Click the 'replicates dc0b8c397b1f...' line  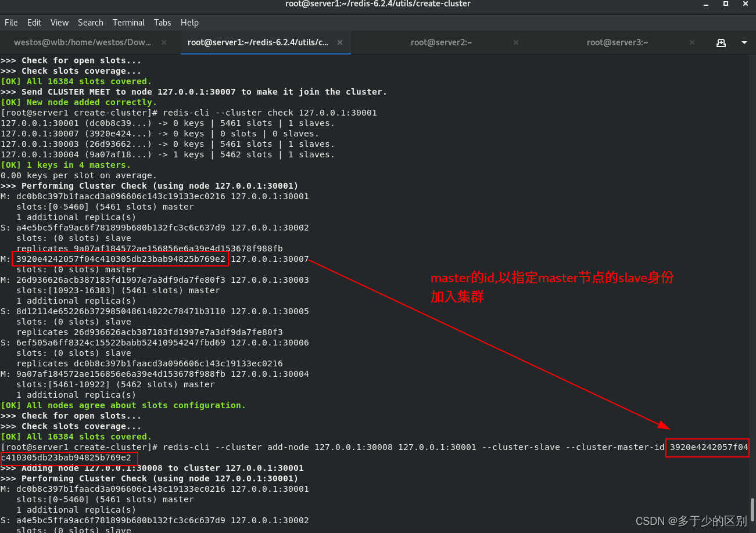click(149, 363)
